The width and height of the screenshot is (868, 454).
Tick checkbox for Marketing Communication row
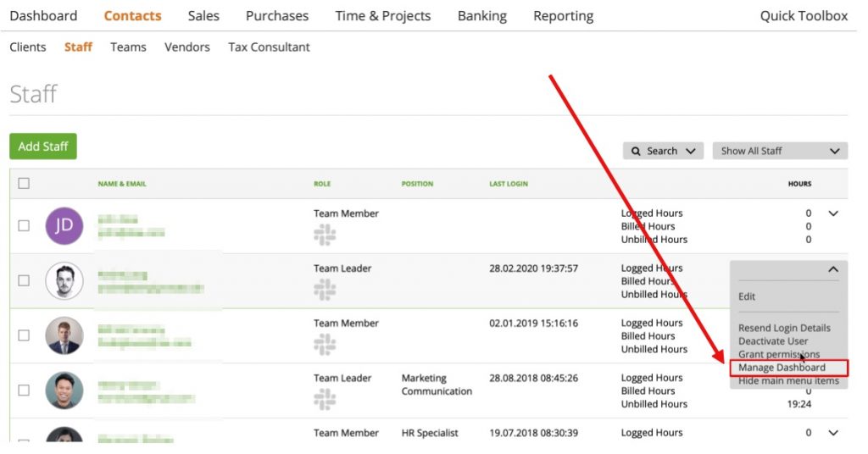[x=24, y=390]
